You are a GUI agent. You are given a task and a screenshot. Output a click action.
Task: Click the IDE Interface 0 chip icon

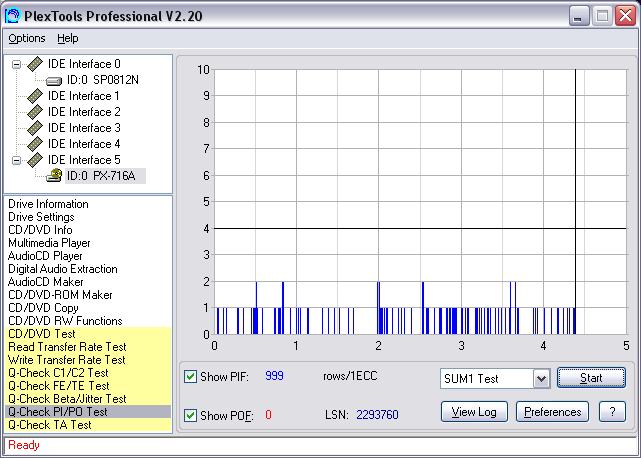pos(35,64)
